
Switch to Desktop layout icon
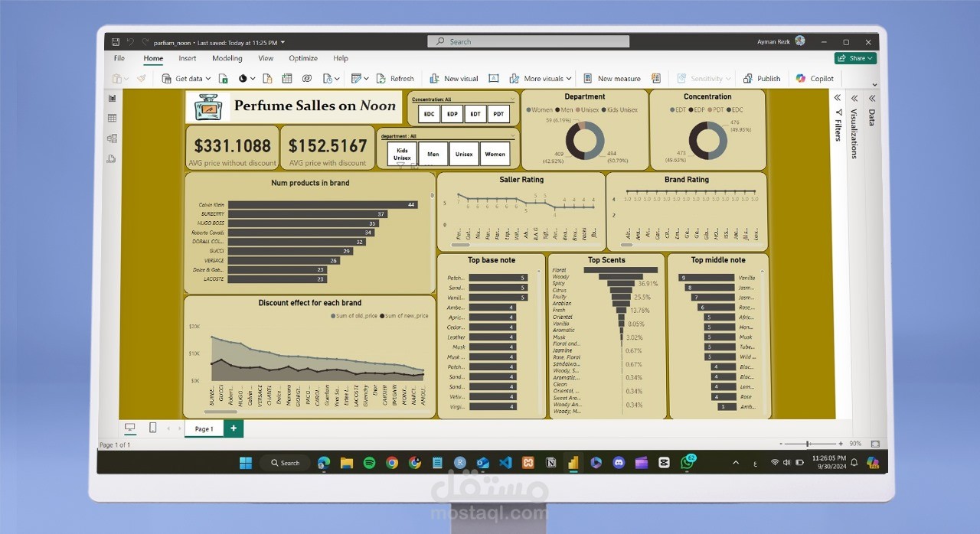point(130,428)
